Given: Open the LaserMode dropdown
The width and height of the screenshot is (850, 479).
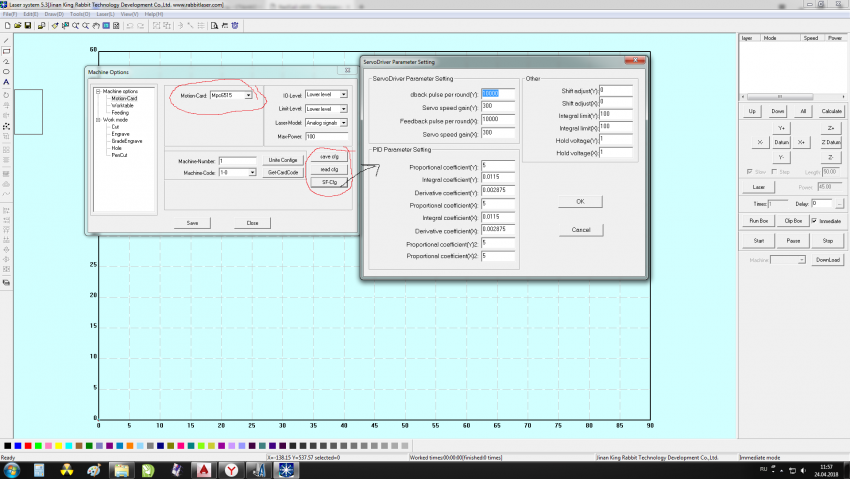Looking at the screenshot, I should pyautogui.click(x=344, y=123).
